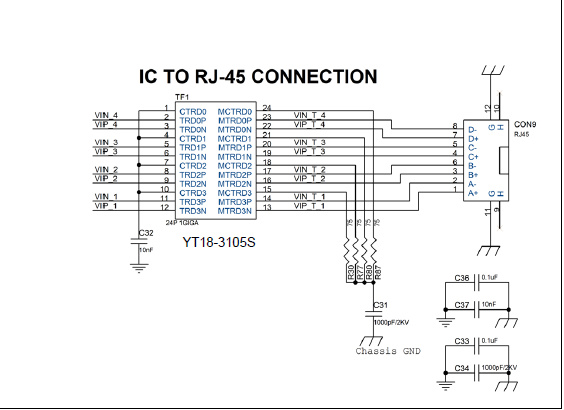Click the VIN_4 net label
The image size is (564, 410).
coord(106,115)
